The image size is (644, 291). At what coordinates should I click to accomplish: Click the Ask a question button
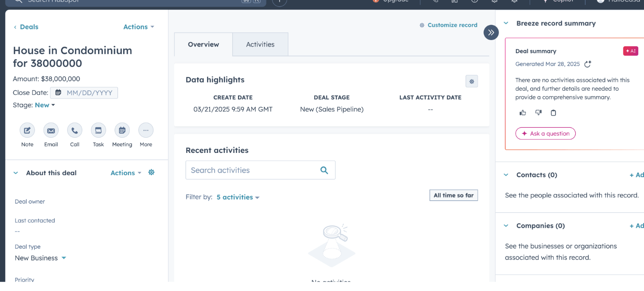546,134
